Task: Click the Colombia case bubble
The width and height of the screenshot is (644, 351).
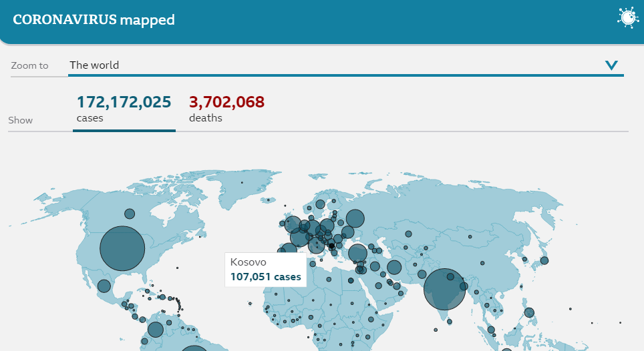Action: [155, 330]
